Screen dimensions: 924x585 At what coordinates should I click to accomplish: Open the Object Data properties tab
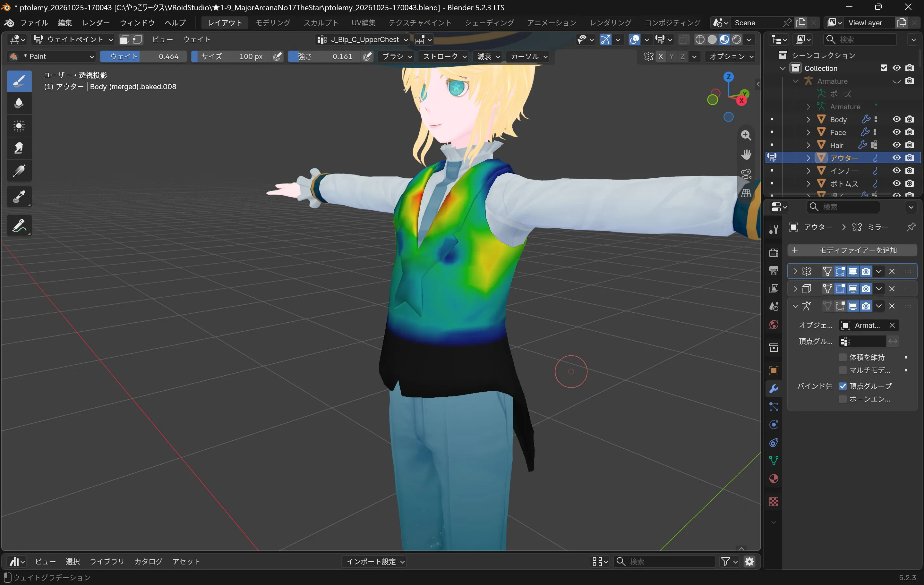(774, 460)
